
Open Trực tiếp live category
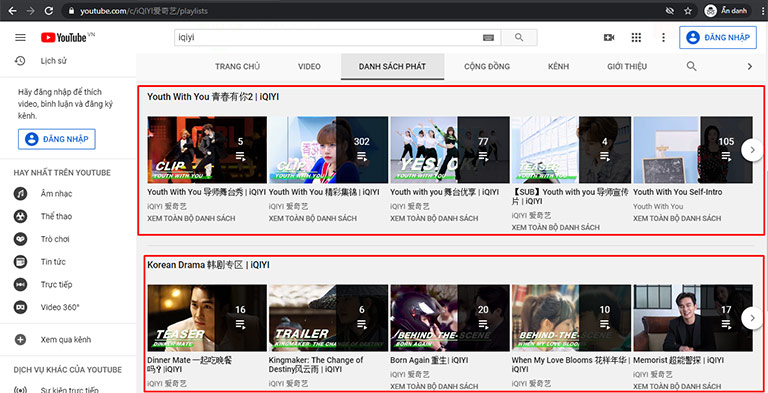tap(56, 284)
